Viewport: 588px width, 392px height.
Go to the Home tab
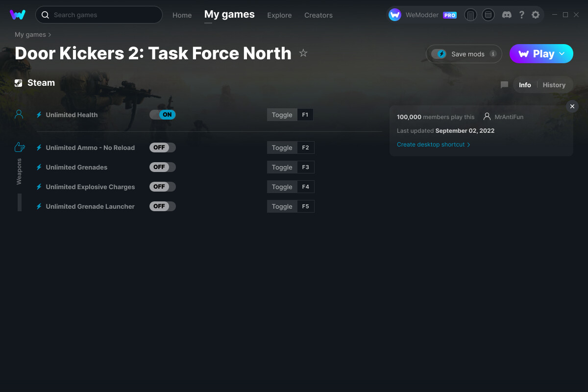[182, 15]
